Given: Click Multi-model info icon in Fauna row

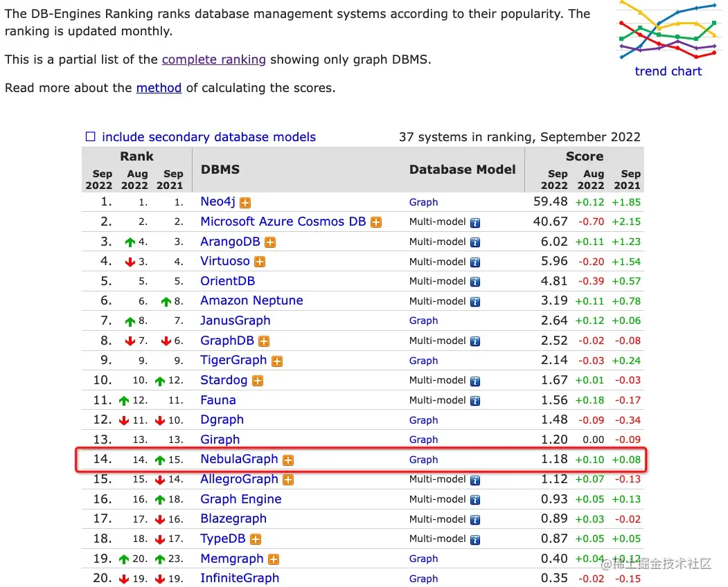Looking at the screenshot, I should (x=475, y=401).
